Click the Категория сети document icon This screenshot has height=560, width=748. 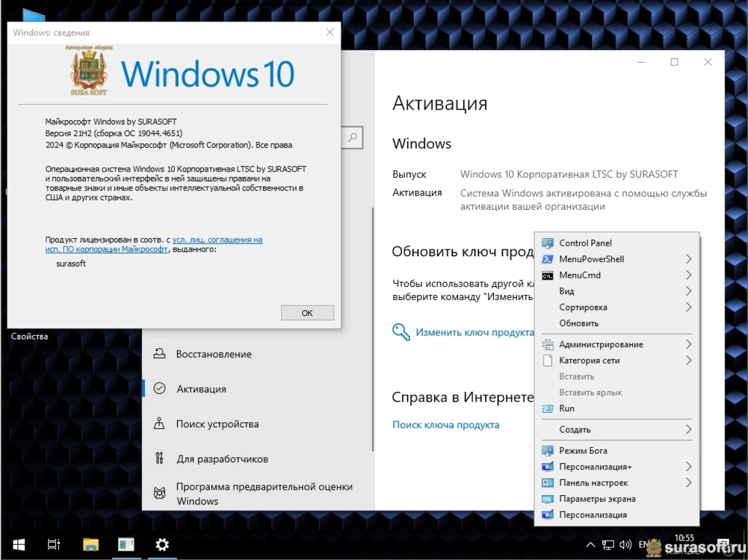pyautogui.click(x=548, y=360)
